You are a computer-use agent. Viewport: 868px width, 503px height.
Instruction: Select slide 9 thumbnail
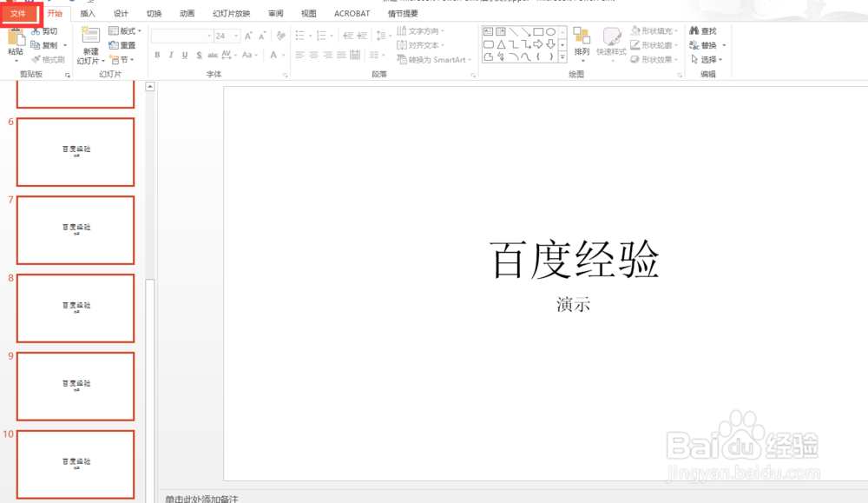pyautogui.click(x=76, y=386)
